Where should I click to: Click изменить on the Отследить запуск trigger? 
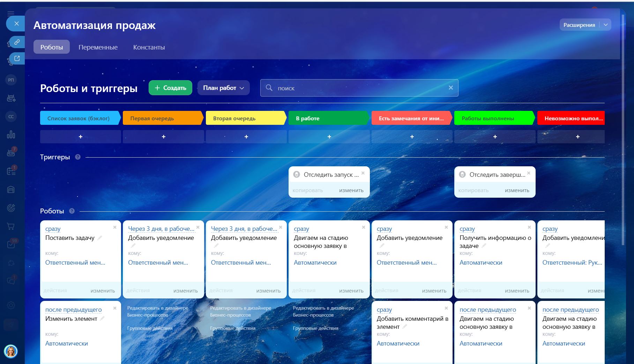(x=351, y=190)
